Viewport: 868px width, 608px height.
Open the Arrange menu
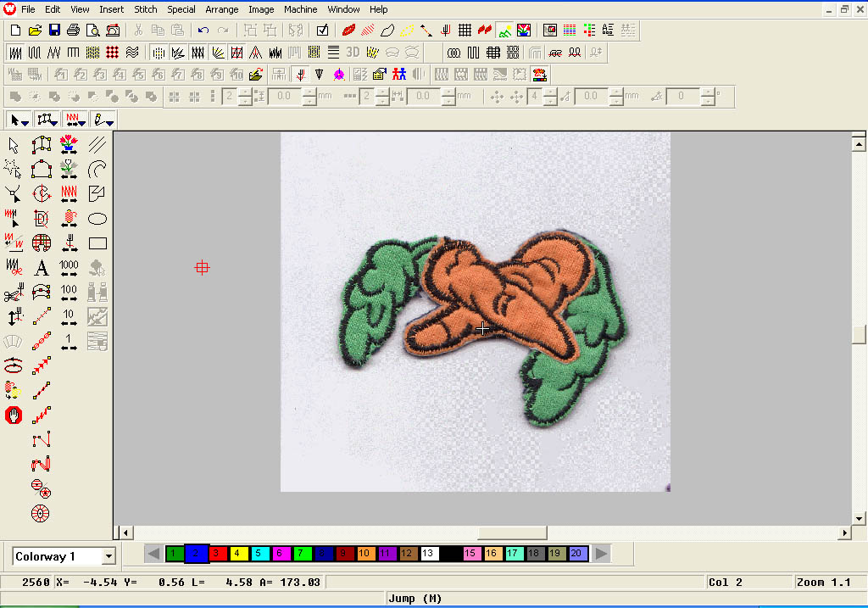click(x=221, y=9)
